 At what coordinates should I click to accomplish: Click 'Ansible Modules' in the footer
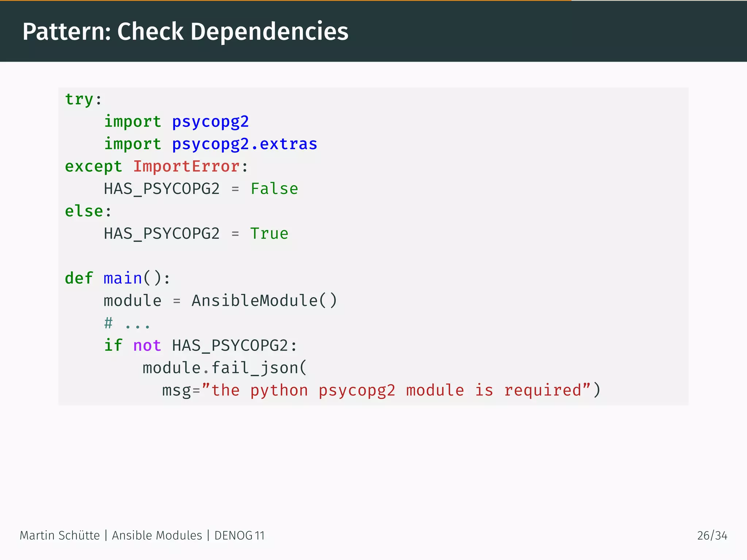(x=157, y=535)
